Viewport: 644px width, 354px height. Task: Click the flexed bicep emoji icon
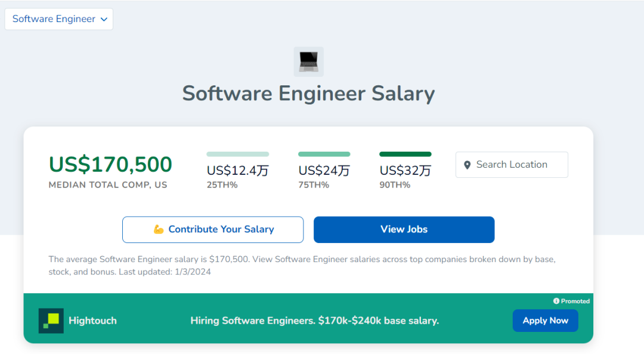point(158,229)
